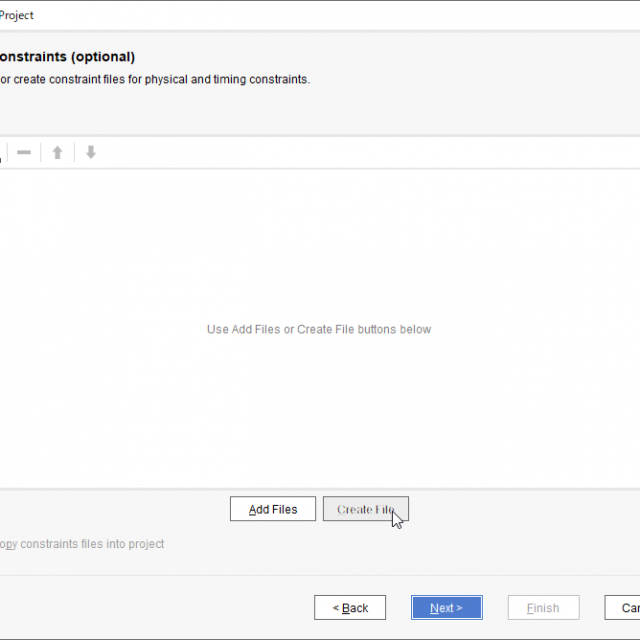Viewport: 640px width, 640px height.
Task: Click the Remove (minus) icon in the toolbar
Action: coord(24,153)
